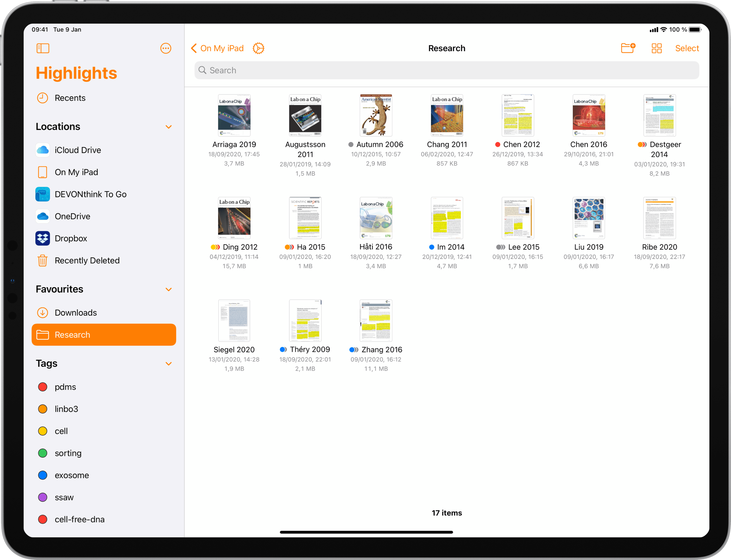Click the ellipsis more options button
Screen dimensions: 731x560
tap(166, 48)
